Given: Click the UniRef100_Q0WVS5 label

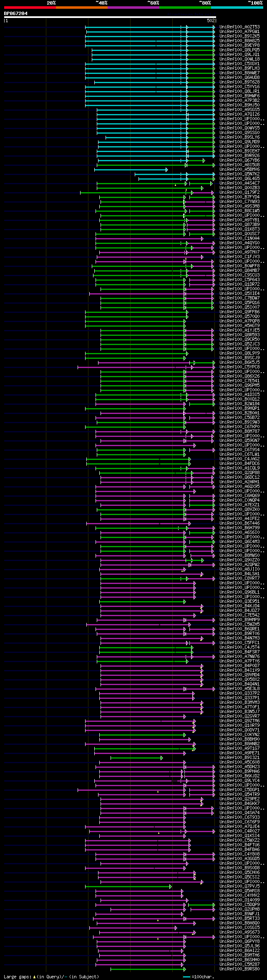Looking at the screenshot, I should click(x=239, y=128).
